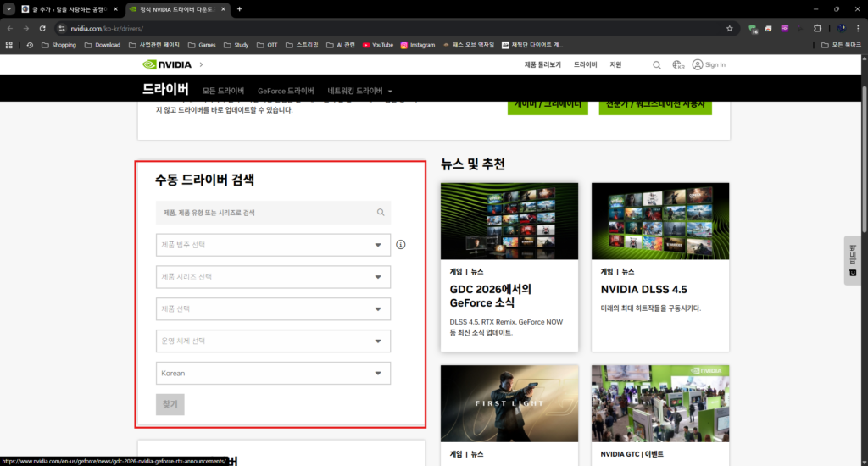Click the 수동 드라이버 검색 heading text
This screenshot has width=868, height=466.
tap(205, 180)
